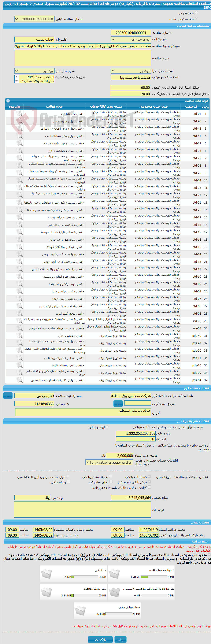Open view icon for row ptd-15
The height and width of the screenshot is (644, 211).
point(19,247)
